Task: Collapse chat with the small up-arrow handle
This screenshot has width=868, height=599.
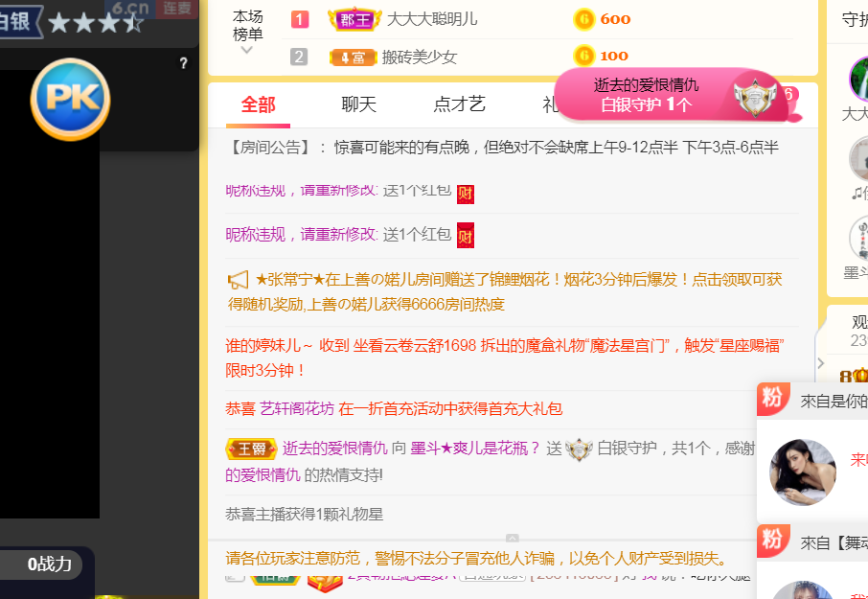Action: pos(512,538)
